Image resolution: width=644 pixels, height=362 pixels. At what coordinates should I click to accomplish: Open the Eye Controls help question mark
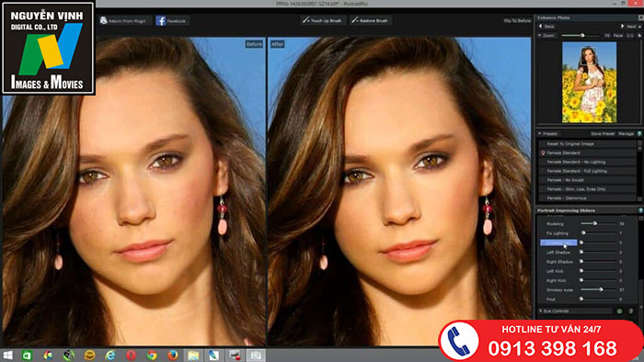pyautogui.click(x=630, y=311)
